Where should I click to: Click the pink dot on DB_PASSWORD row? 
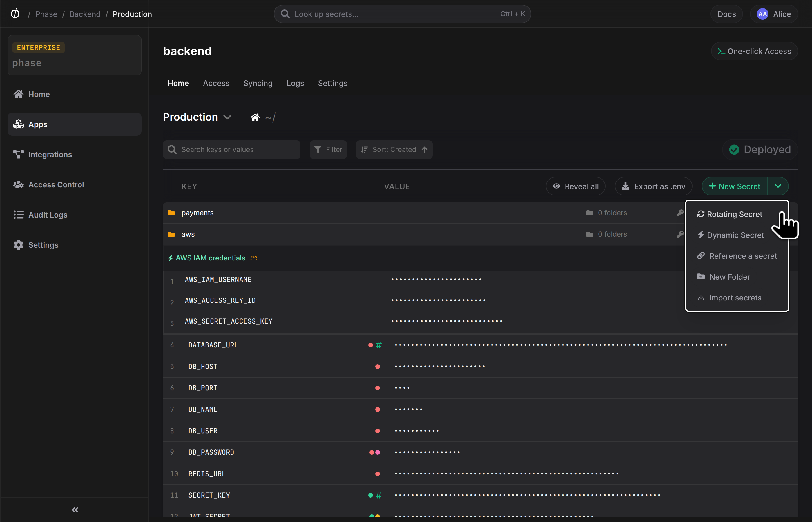point(377,452)
